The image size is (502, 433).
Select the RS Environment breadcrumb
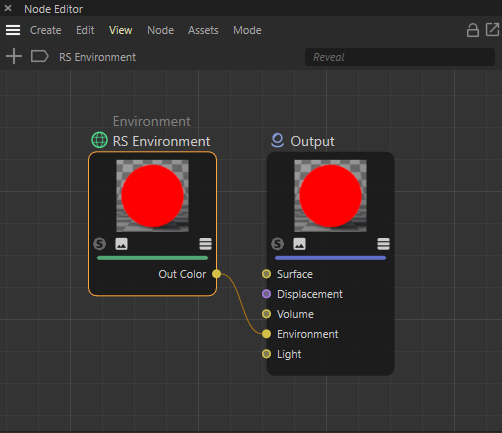97,57
